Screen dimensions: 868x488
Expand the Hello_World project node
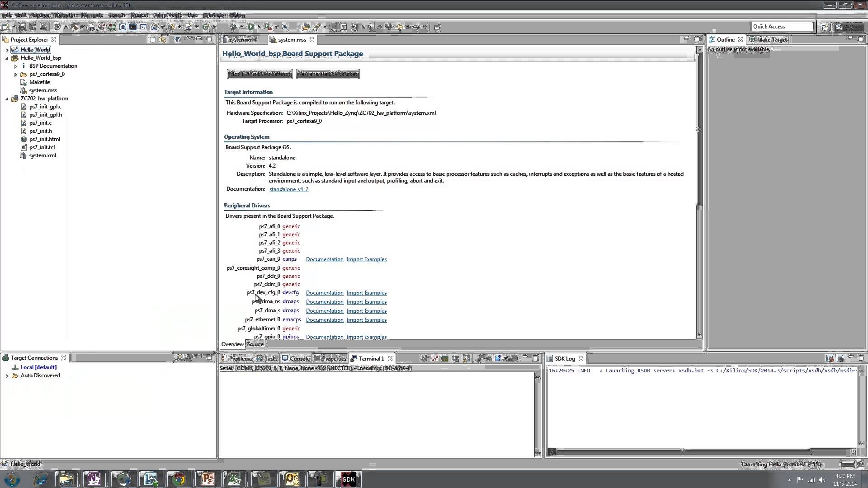tap(7, 50)
